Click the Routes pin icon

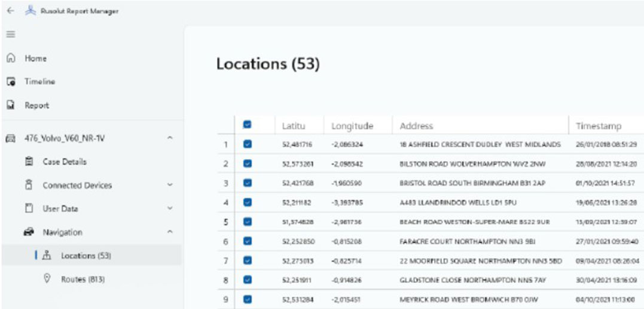(x=46, y=279)
